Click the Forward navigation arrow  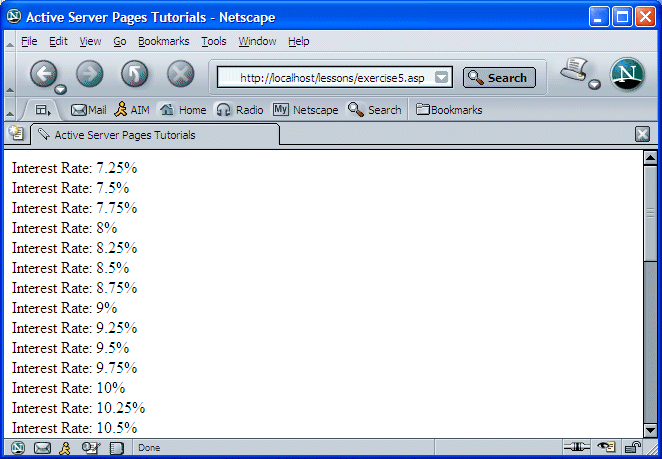[x=89, y=73]
